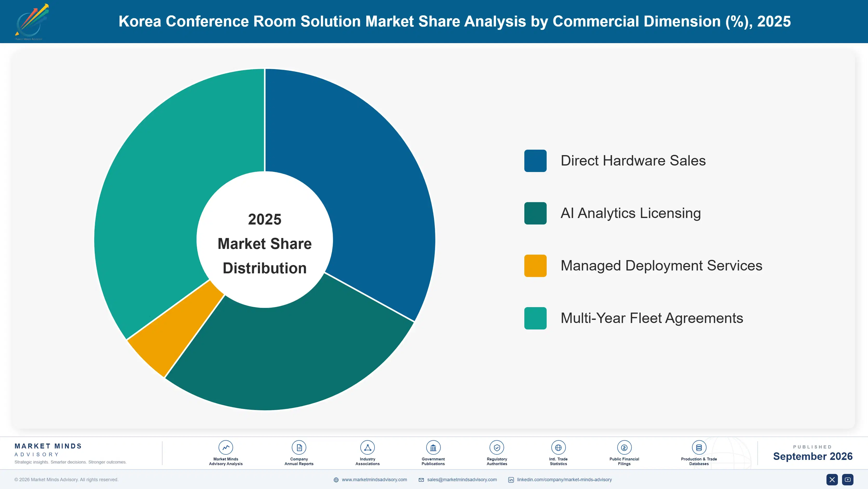Select the Managed Deployment Services legend label

661,266
